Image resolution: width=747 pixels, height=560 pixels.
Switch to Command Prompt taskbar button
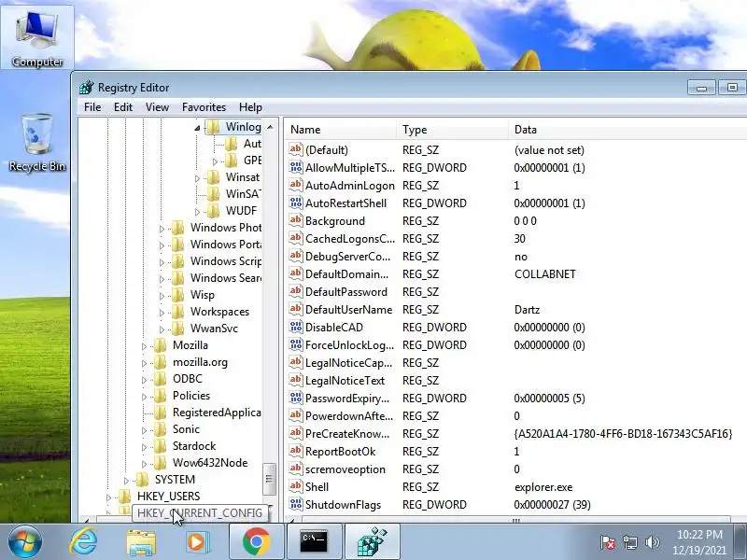click(x=314, y=541)
